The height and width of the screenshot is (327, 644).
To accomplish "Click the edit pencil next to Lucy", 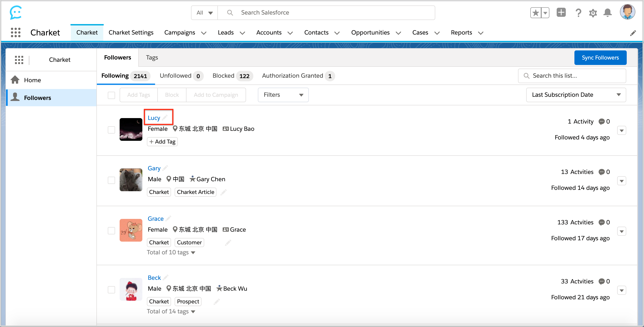I will pos(165,117).
